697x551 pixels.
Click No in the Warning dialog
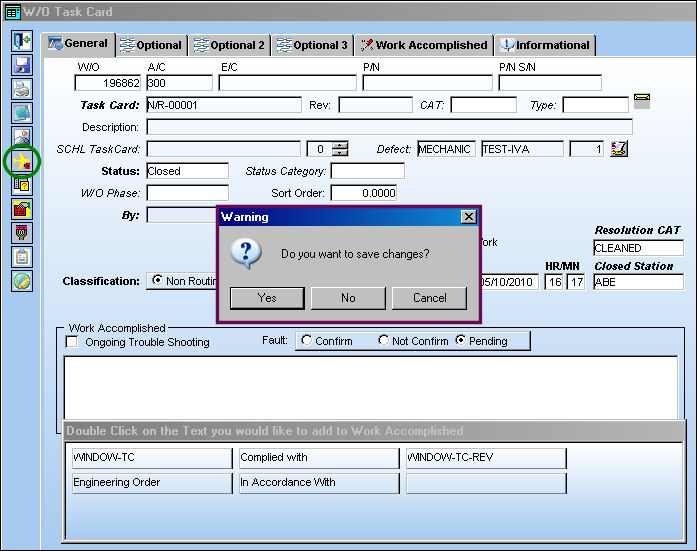348,298
